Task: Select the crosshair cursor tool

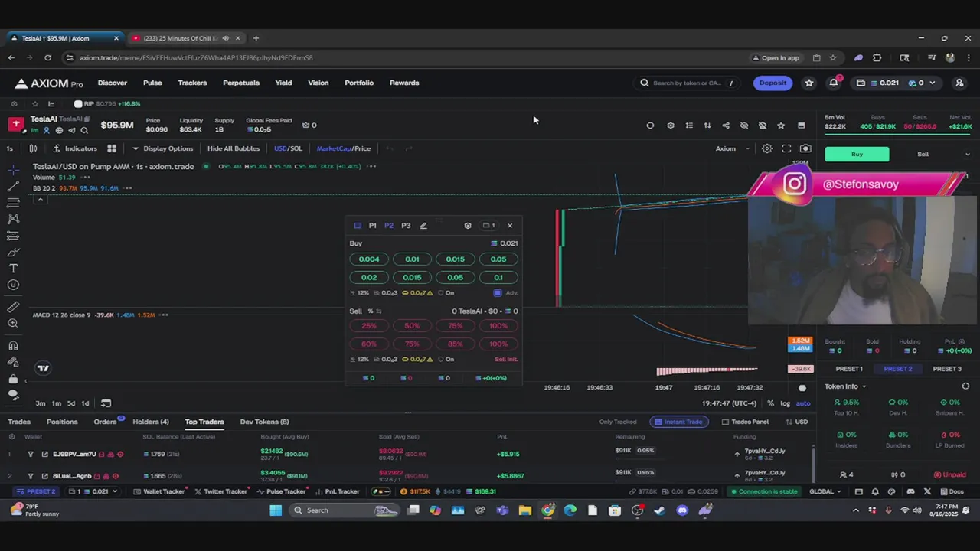Action: tap(13, 169)
